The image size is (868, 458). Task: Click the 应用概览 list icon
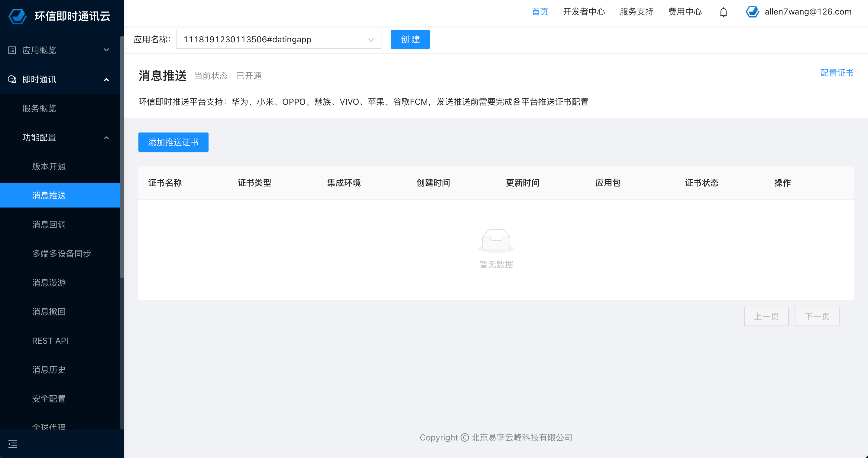pos(12,50)
